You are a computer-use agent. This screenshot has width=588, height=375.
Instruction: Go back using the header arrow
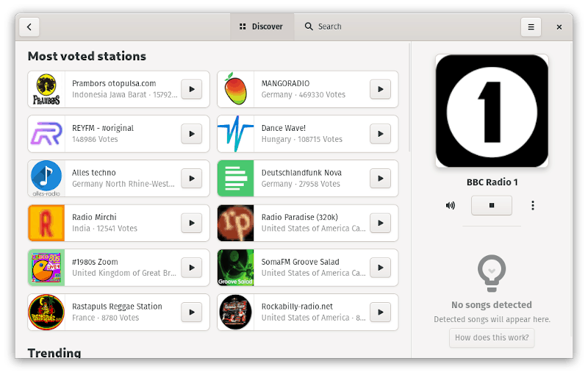[29, 26]
